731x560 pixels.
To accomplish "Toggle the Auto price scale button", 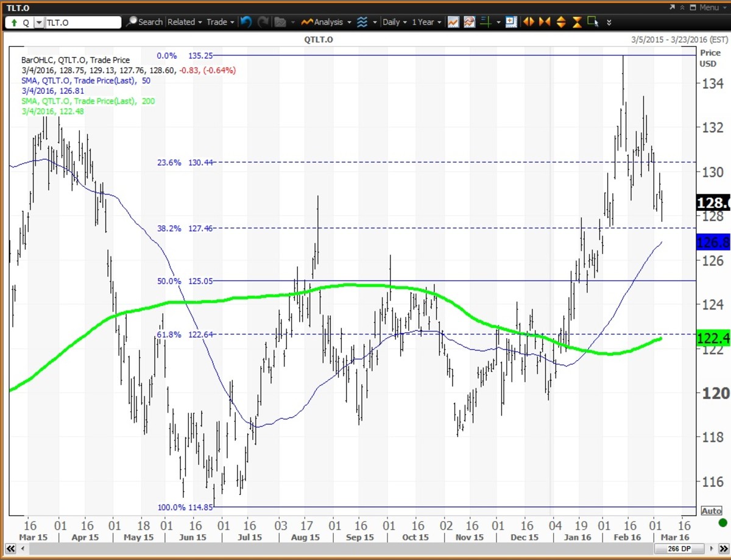I will 711,511.
